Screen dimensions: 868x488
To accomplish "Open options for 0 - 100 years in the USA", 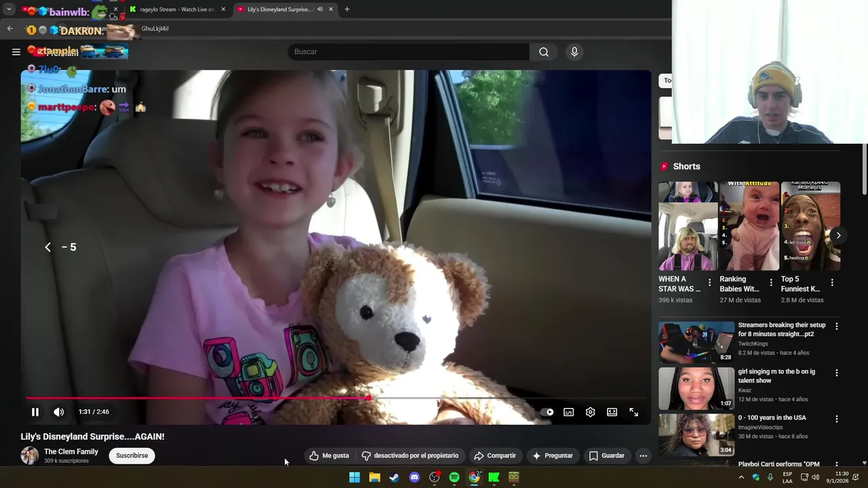I will point(837,419).
